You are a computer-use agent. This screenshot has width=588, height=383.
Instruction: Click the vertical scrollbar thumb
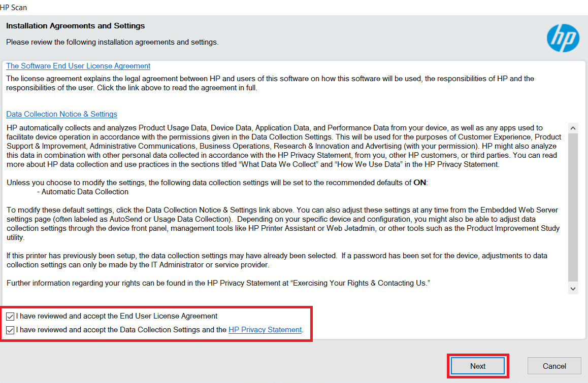point(573,208)
